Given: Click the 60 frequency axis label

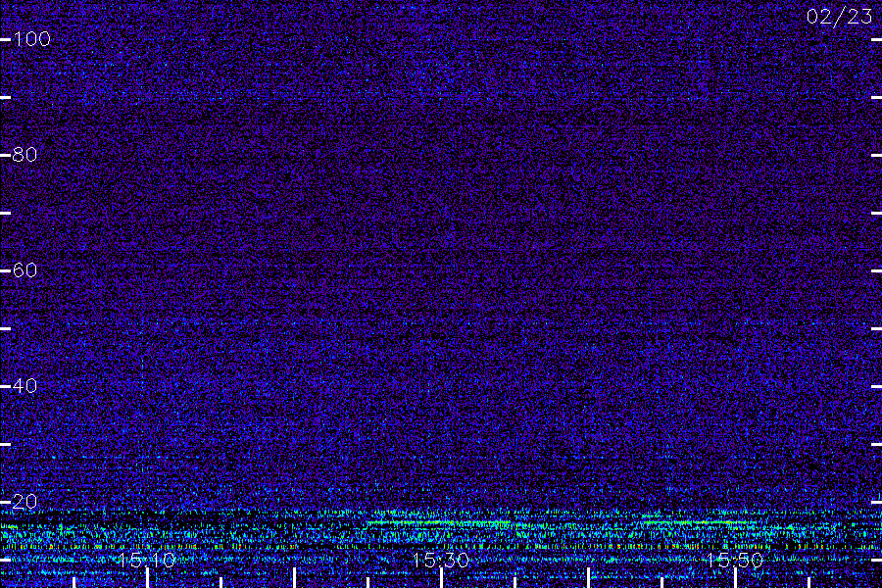Looking at the screenshot, I should 24,270.
